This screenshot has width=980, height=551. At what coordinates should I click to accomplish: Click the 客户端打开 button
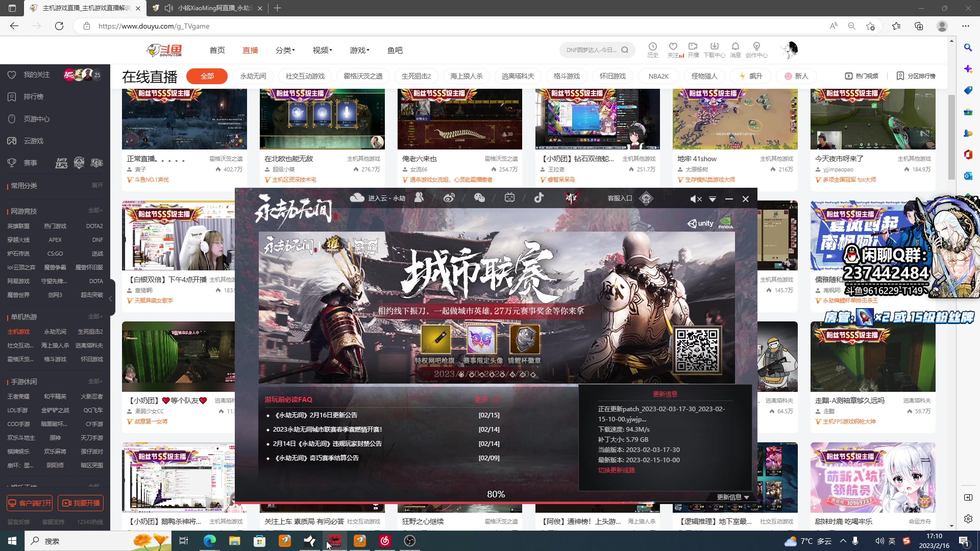point(30,503)
